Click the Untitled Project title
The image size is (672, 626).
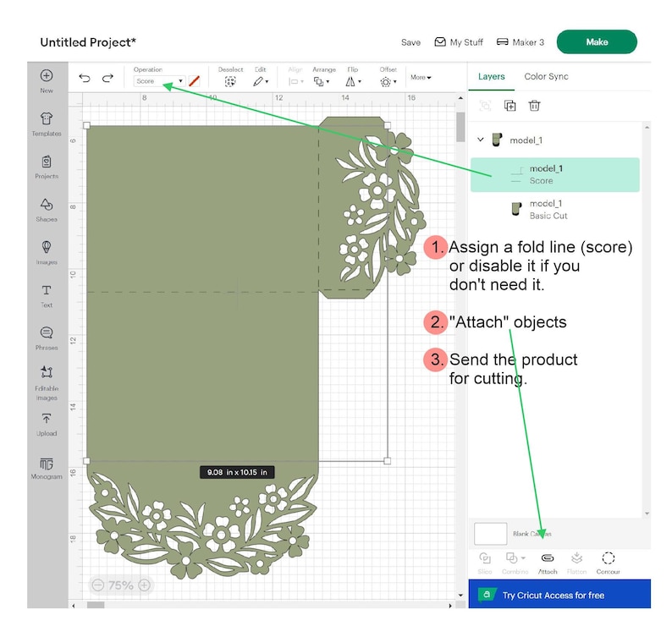[x=88, y=42]
